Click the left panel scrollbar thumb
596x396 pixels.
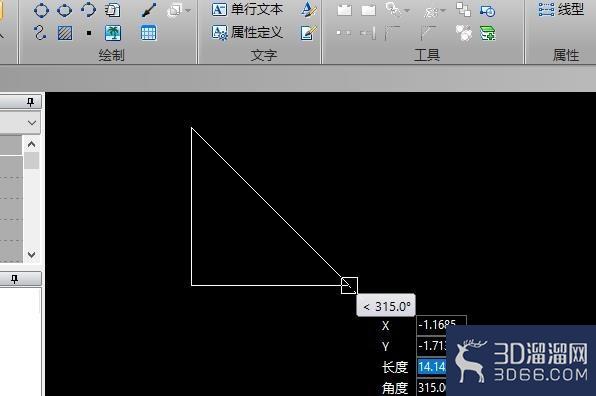pyautogui.click(x=32, y=160)
